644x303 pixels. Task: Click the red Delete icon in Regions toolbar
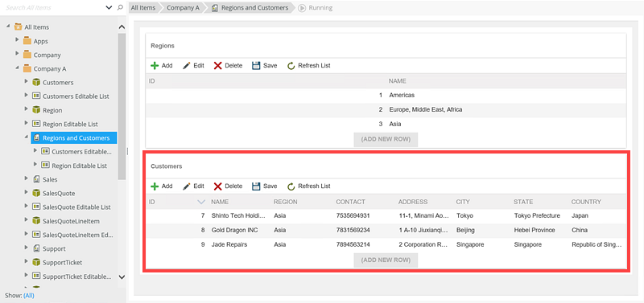217,66
